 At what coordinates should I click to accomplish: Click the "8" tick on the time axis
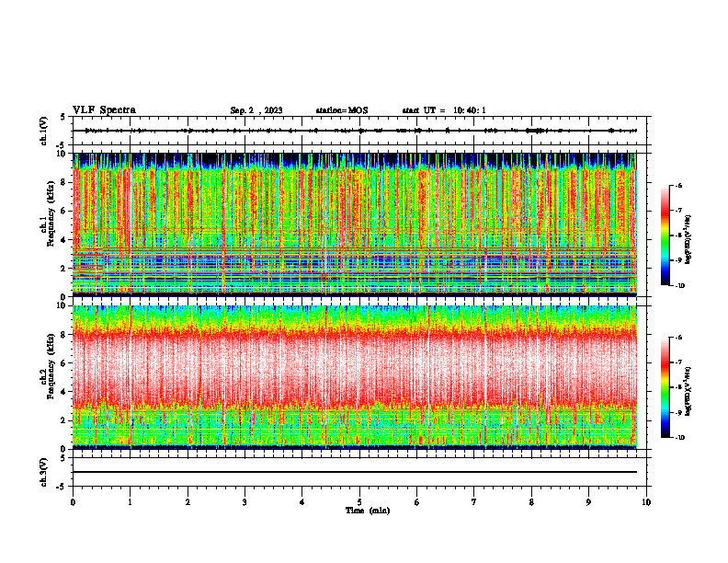[x=531, y=502]
